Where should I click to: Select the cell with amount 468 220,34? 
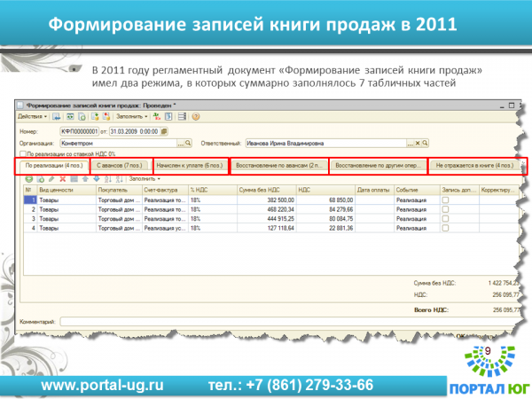coord(267,209)
